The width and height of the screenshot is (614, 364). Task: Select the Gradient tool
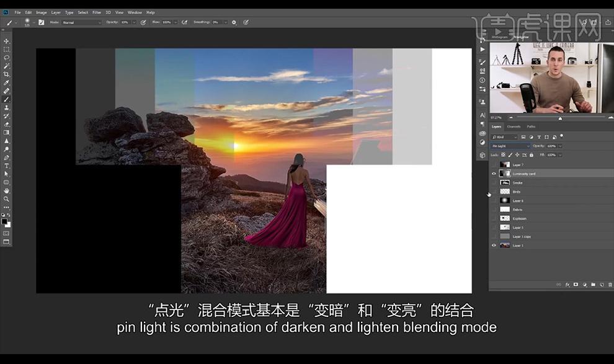point(6,132)
